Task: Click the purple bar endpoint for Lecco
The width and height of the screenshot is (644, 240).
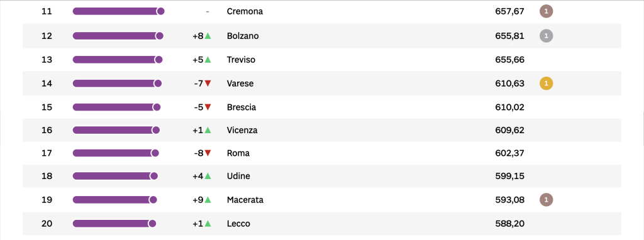Action: pyautogui.click(x=152, y=224)
